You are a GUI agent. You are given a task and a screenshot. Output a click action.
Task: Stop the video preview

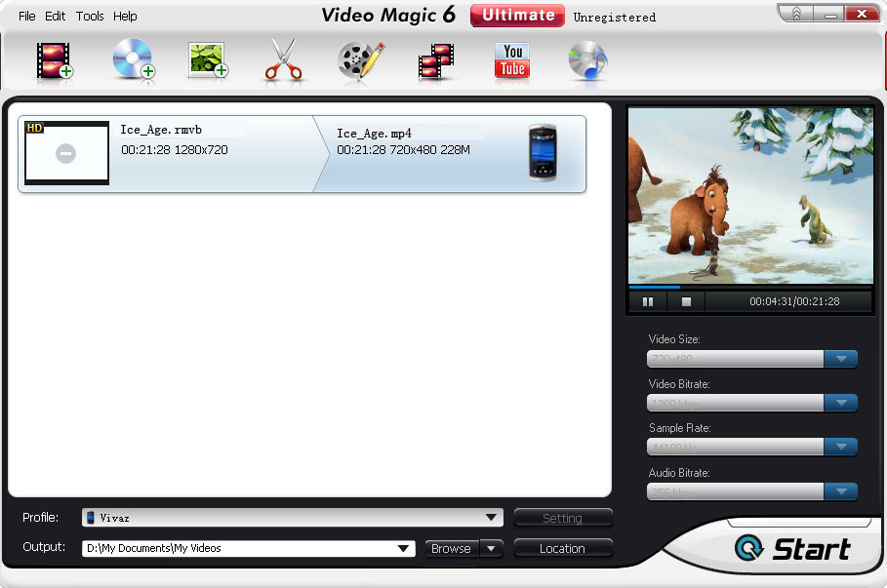[x=686, y=302]
